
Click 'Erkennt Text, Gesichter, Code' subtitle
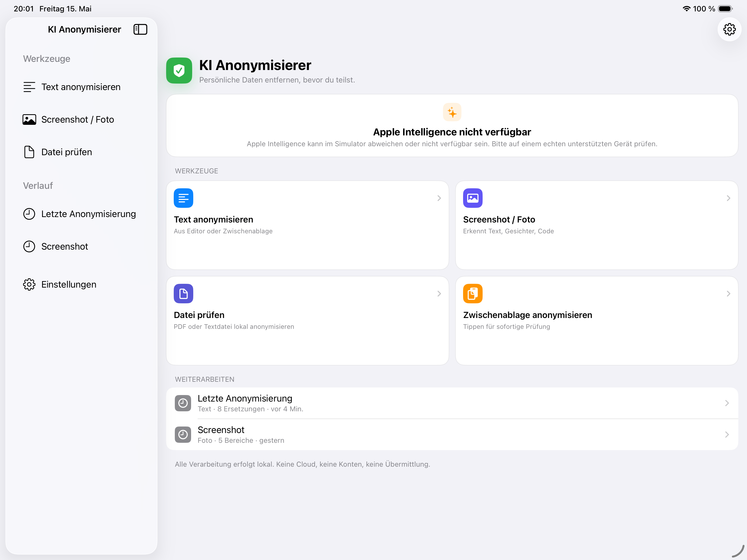[x=508, y=231]
